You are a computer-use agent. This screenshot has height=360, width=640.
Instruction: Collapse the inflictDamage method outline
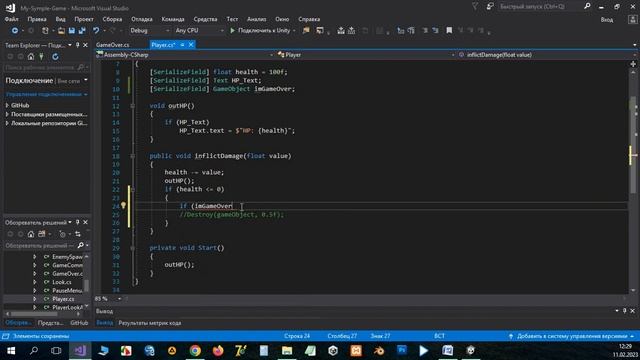pyautogui.click(x=133, y=156)
